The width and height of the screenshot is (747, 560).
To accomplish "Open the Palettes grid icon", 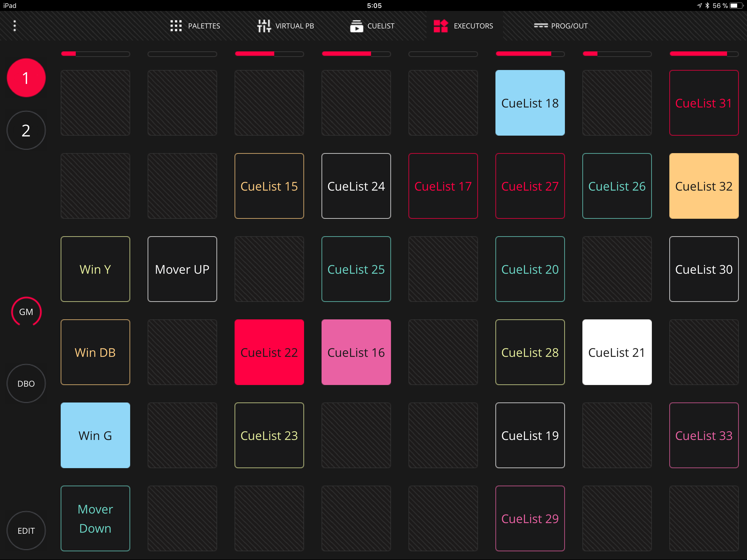I will pos(176,26).
